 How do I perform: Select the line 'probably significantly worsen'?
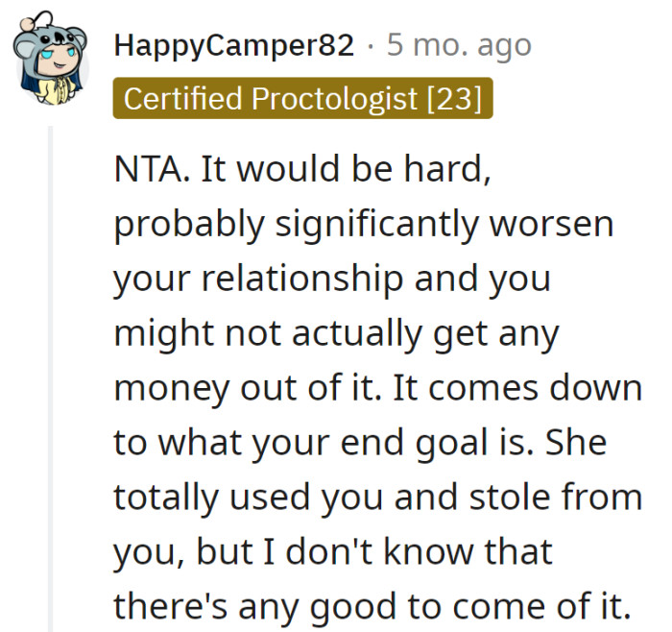pyautogui.click(x=364, y=226)
